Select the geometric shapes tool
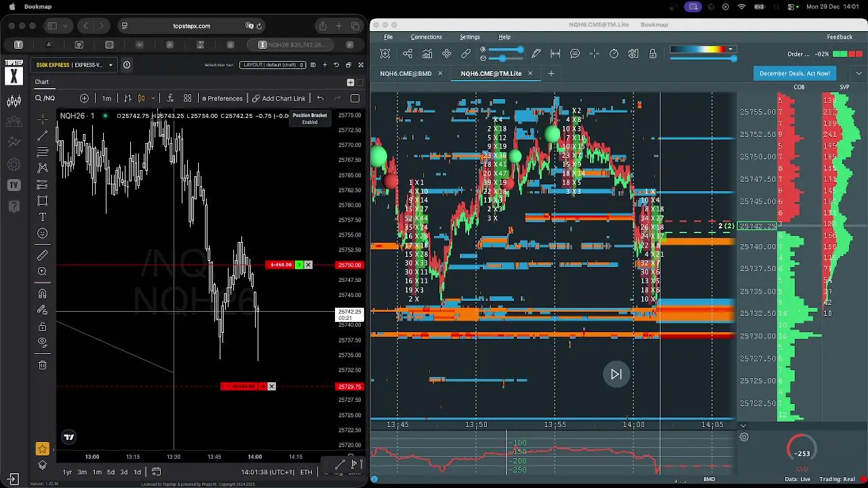The height and width of the screenshot is (488, 868). click(42, 201)
